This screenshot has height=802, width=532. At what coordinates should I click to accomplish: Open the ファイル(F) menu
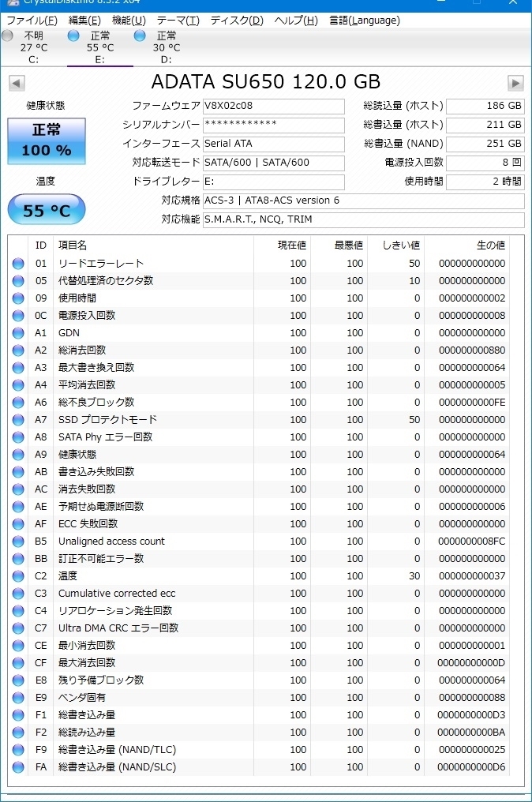[x=32, y=21]
